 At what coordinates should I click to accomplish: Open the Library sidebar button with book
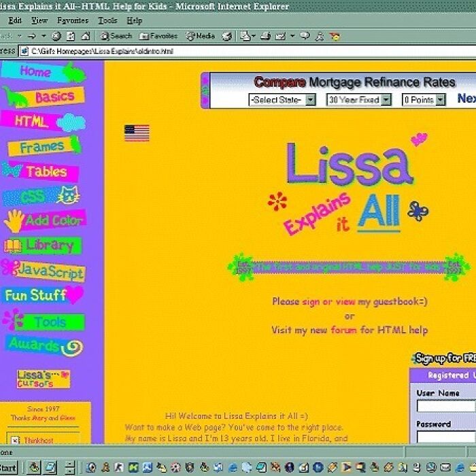(43, 245)
